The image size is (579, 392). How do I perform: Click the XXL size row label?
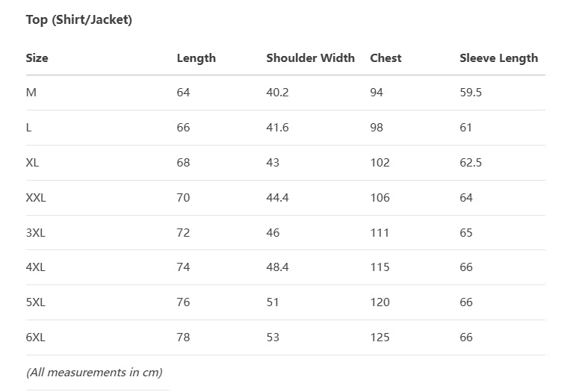(x=36, y=198)
